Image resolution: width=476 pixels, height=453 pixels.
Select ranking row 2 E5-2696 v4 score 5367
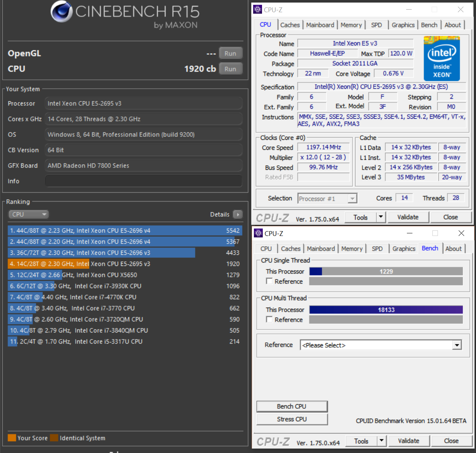(x=125, y=241)
